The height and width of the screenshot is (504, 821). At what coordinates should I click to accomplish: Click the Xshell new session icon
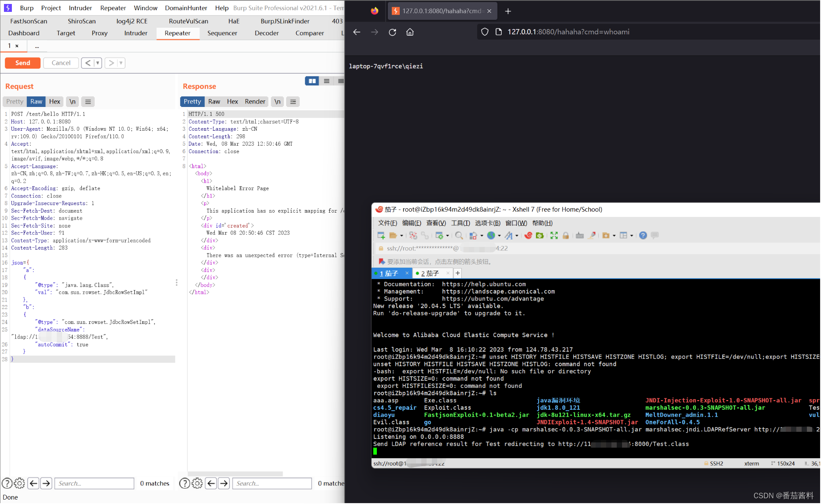pos(381,235)
